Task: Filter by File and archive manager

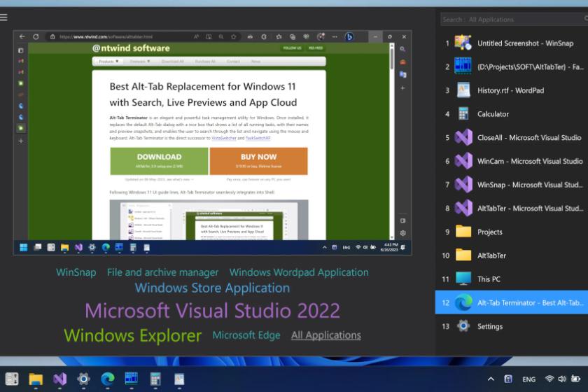Action: 162,272
